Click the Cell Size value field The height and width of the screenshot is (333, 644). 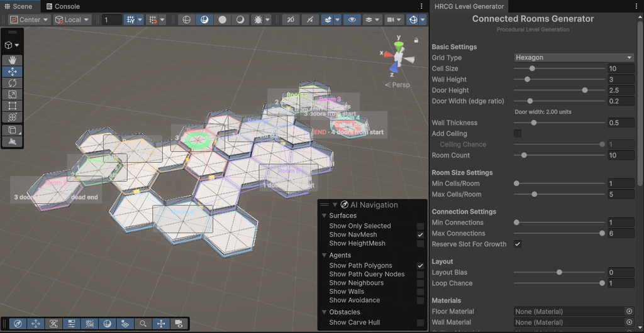[621, 68]
